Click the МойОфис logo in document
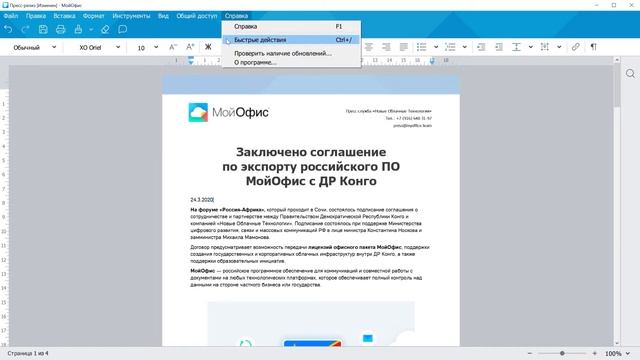Image resolution: width=640 pixels, height=360 pixels. 229,112
